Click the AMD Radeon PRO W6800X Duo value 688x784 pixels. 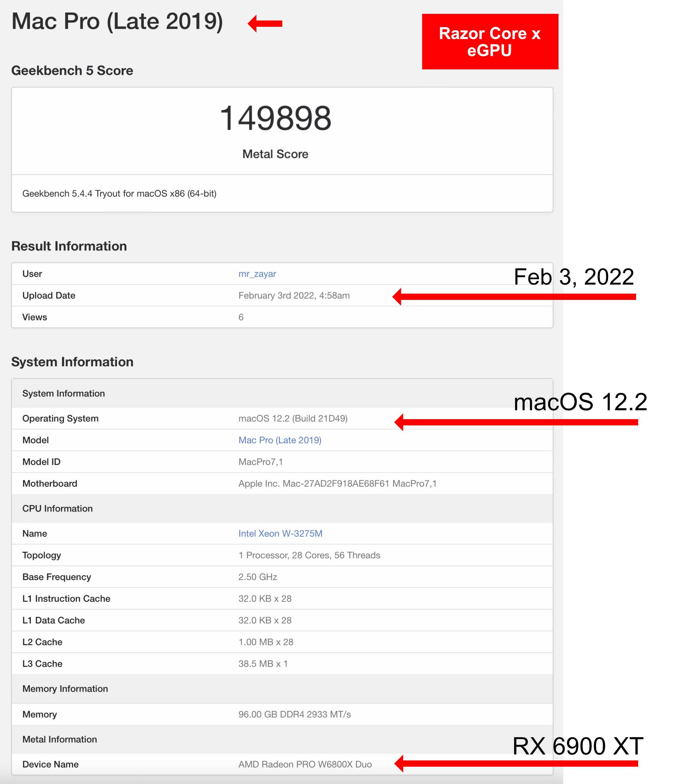(x=305, y=764)
